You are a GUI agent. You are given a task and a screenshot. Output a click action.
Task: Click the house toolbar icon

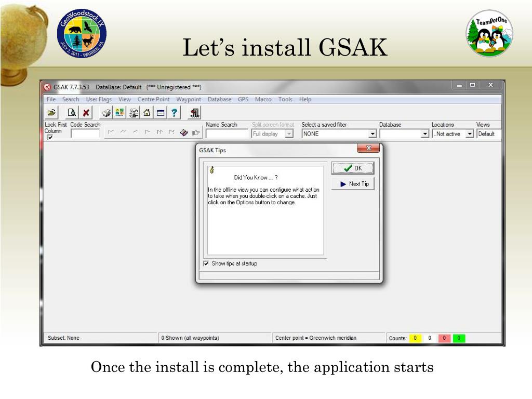point(147,113)
